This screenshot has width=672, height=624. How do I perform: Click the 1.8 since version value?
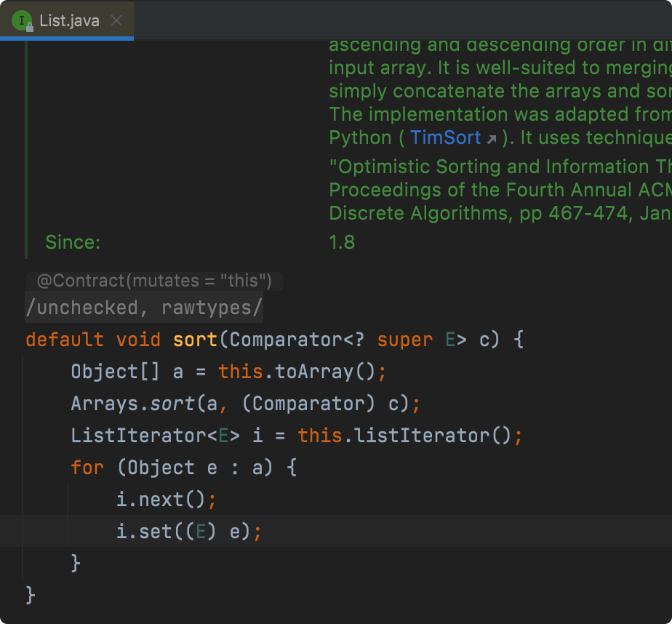coord(342,242)
